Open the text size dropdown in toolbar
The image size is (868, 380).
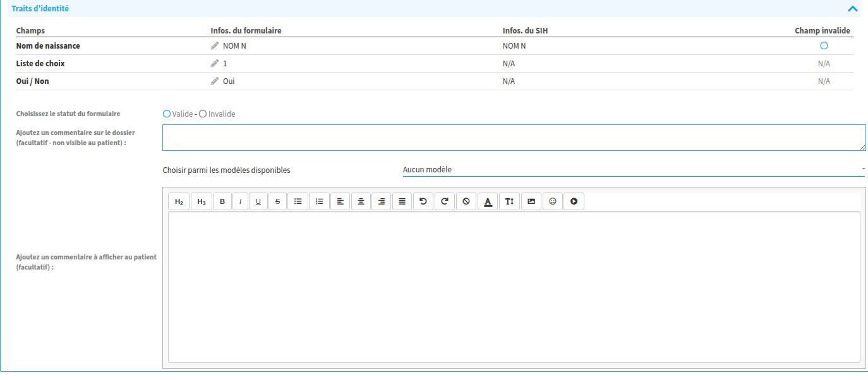tap(509, 201)
